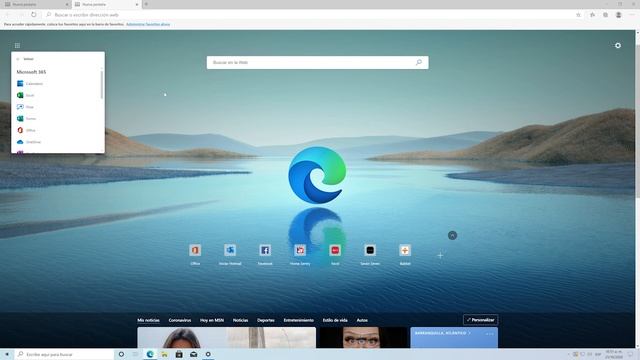Open the favorites list icon
Image resolution: width=640 pixels, height=360 pixels.
(x=592, y=15)
